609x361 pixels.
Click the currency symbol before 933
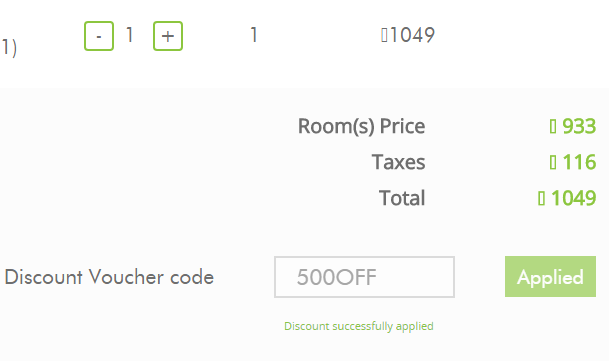553,127
